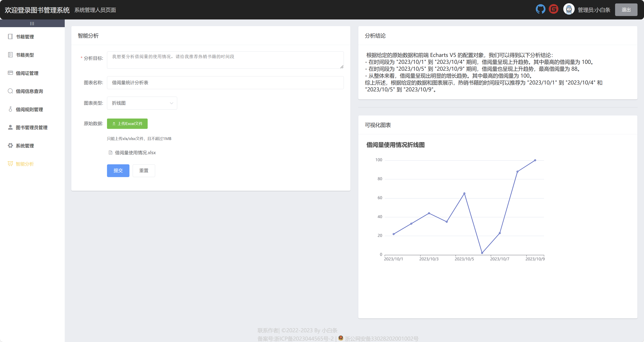The height and width of the screenshot is (342, 644).
Task: Click the green 上传Excel文件 button
Action: [127, 124]
